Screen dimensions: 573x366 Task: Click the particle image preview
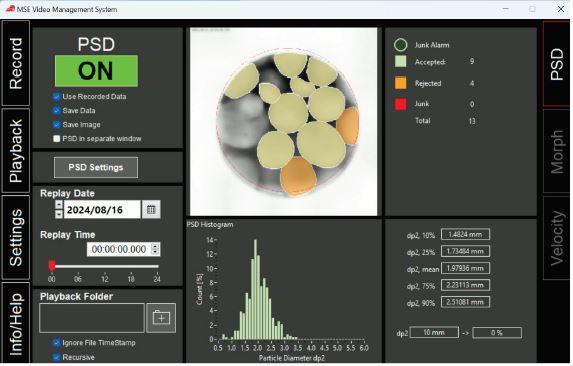[284, 122]
